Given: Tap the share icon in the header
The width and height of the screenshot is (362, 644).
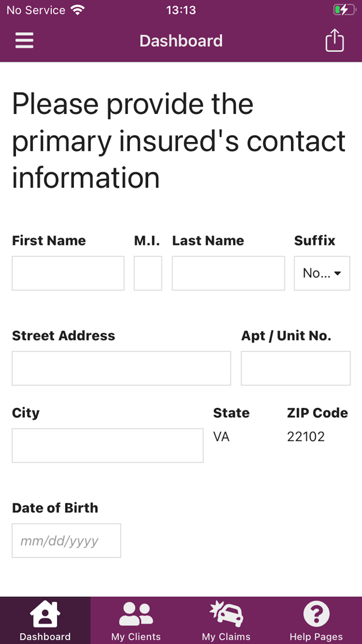Looking at the screenshot, I should pos(335,39).
